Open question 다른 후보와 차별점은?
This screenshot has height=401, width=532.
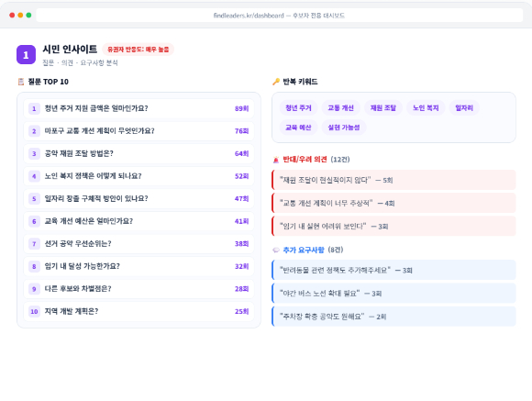(139, 289)
